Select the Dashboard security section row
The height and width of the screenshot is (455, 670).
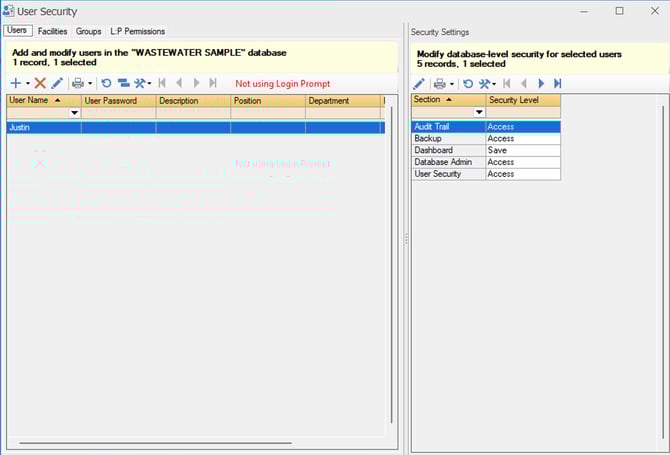point(448,150)
